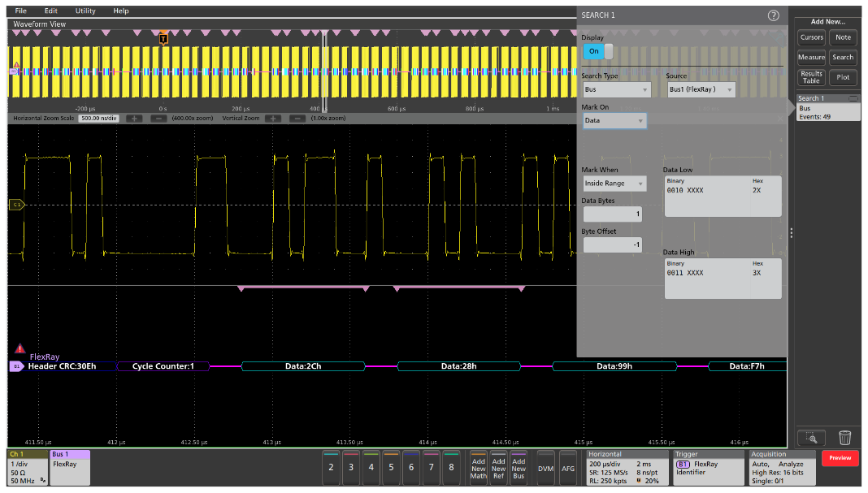Viewport: 868px width, 493px height.
Task: Open the File menu
Action: point(20,11)
